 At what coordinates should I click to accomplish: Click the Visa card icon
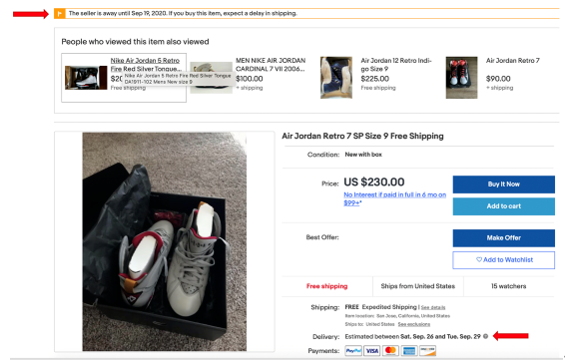tap(372, 350)
